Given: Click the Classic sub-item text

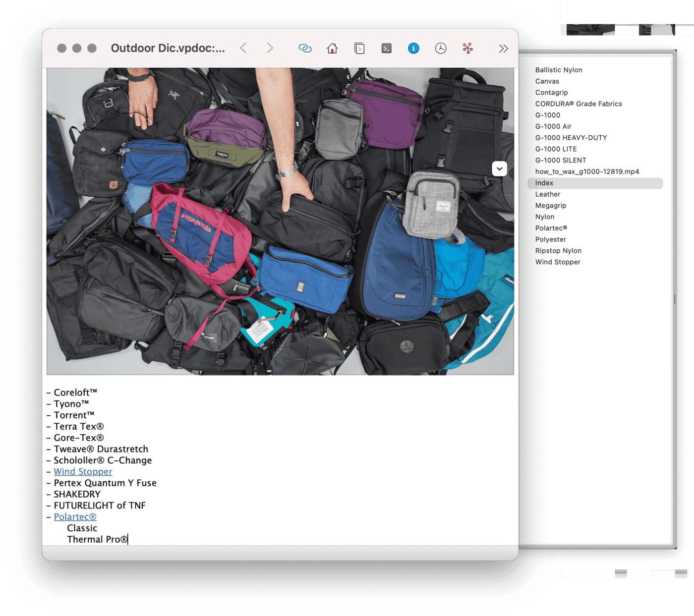Looking at the screenshot, I should pyautogui.click(x=82, y=528).
